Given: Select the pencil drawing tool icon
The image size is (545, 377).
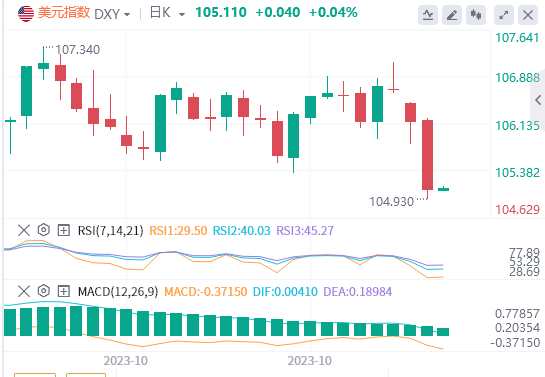Looking at the screenshot, I should click(452, 15).
